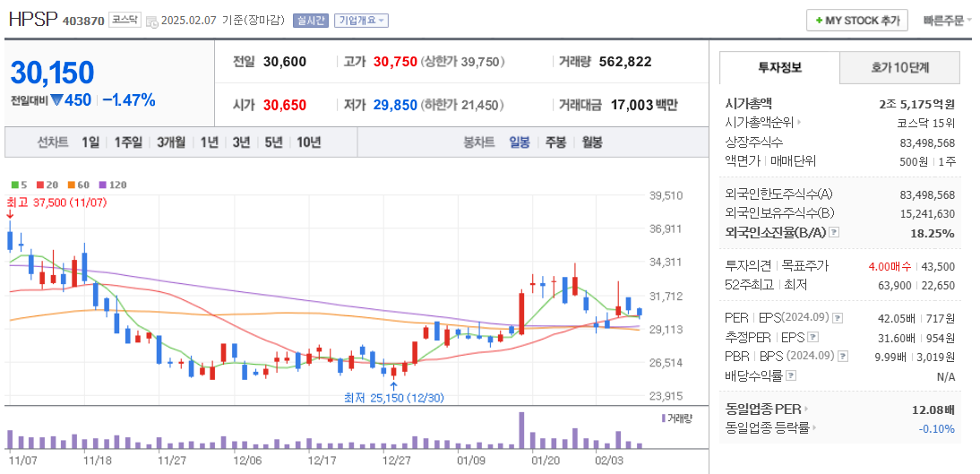Select the 3개월 line chart period
The height and width of the screenshot is (474, 980).
(x=171, y=142)
